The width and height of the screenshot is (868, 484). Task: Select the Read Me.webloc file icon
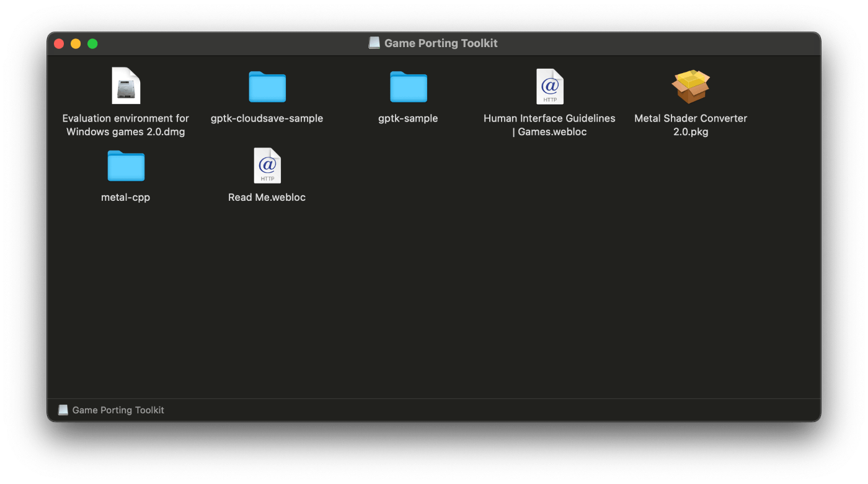point(267,165)
